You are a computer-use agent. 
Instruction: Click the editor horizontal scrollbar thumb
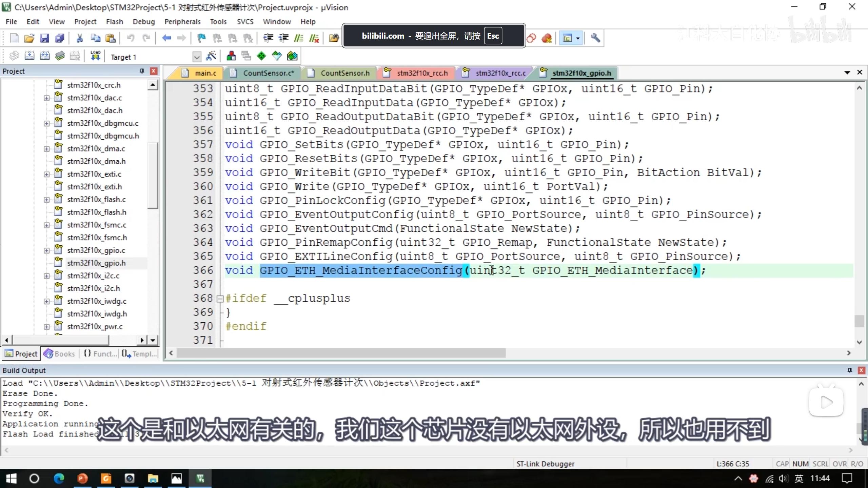point(341,353)
